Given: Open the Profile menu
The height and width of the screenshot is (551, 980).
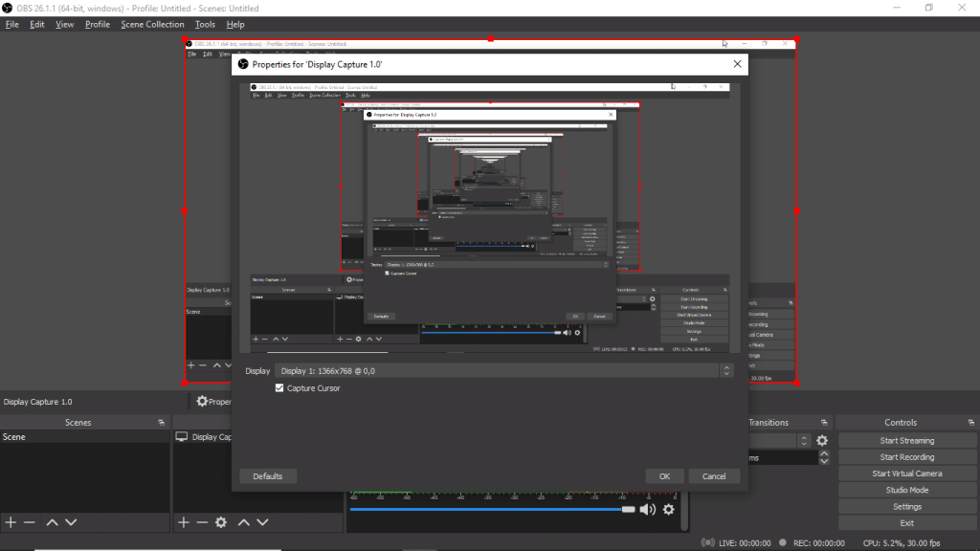Looking at the screenshot, I should 97,24.
